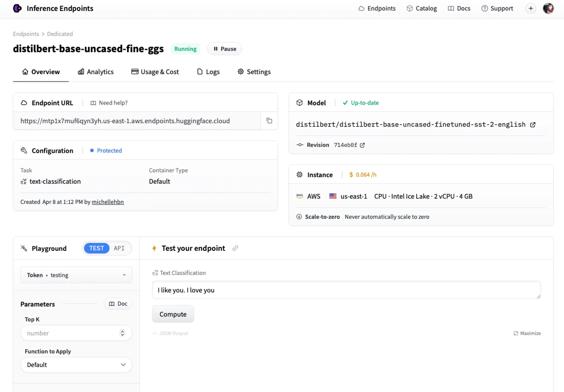564x392 pixels.
Task: Click the attachment icon next to Test your endpoint
Action: tap(235, 248)
